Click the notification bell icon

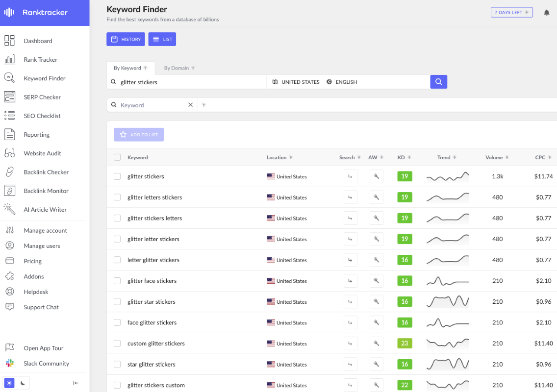(x=546, y=12)
